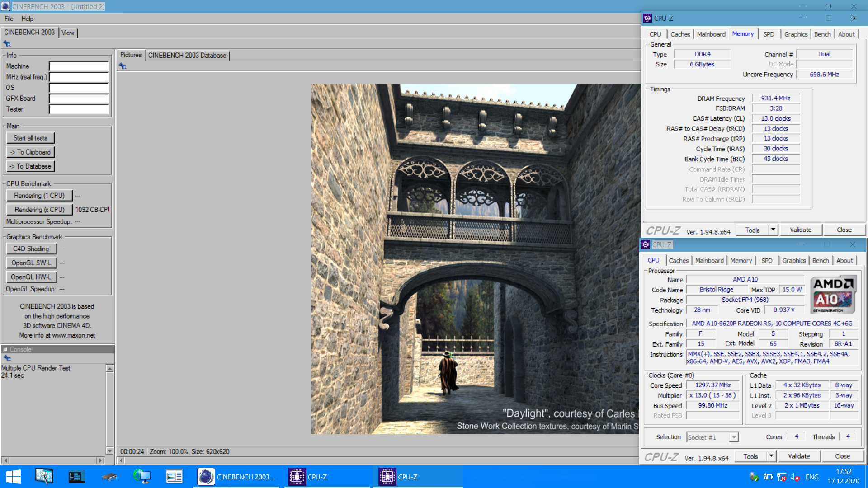Click the left-panel horizontal scroll left arrow
868x488 pixels.
5,460
